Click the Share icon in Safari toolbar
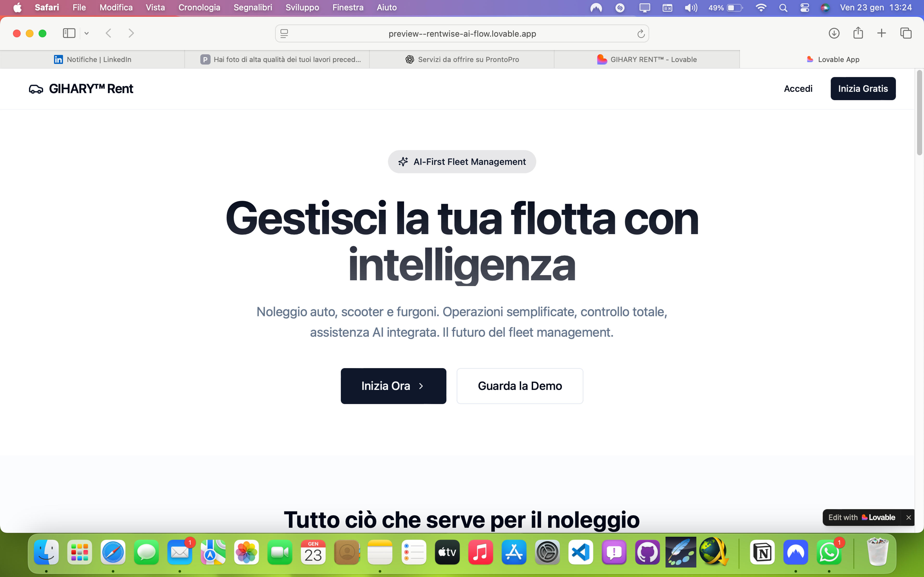Image resolution: width=924 pixels, height=577 pixels. click(x=858, y=33)
